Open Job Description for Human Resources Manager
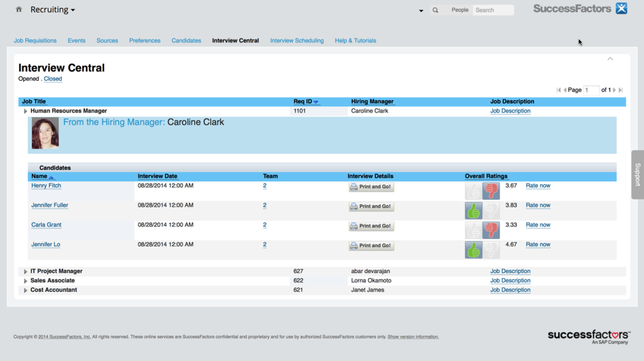The height and width of the screenshot is (361, 644). point(510,111)
